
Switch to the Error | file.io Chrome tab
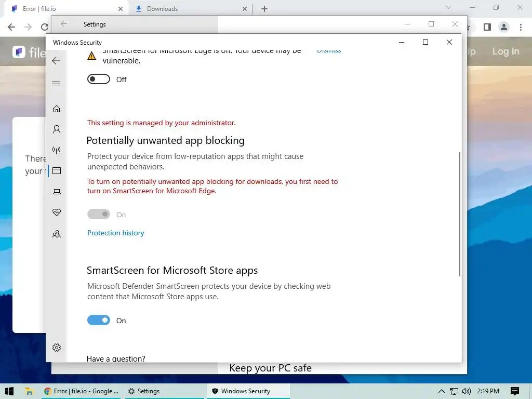(x=66, y=9)
